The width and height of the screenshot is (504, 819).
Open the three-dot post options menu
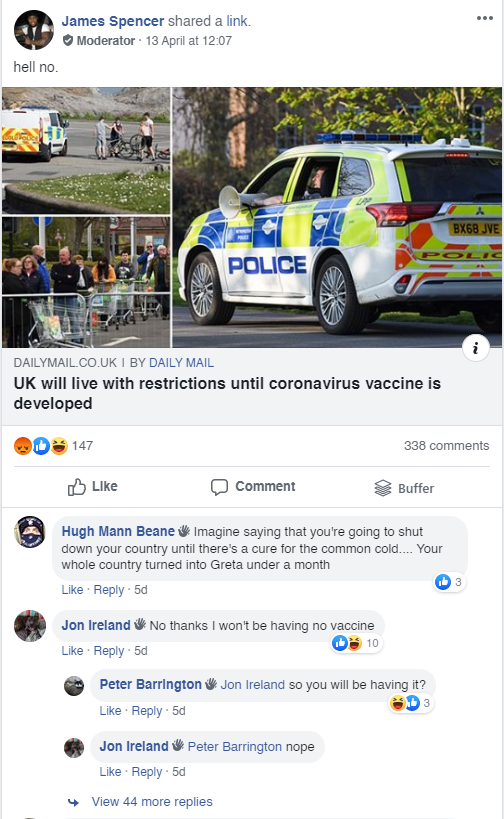click(x=484, y=18)
